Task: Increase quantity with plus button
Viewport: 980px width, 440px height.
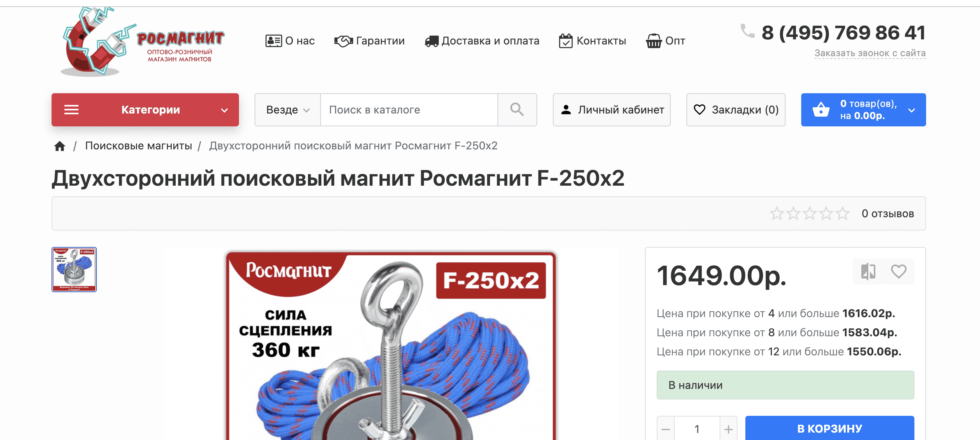Action: tap(728, 429)
